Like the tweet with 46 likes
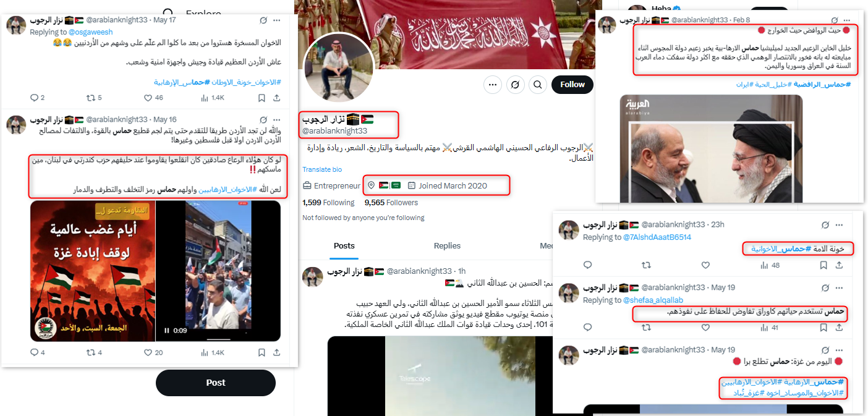 [148, 98]
